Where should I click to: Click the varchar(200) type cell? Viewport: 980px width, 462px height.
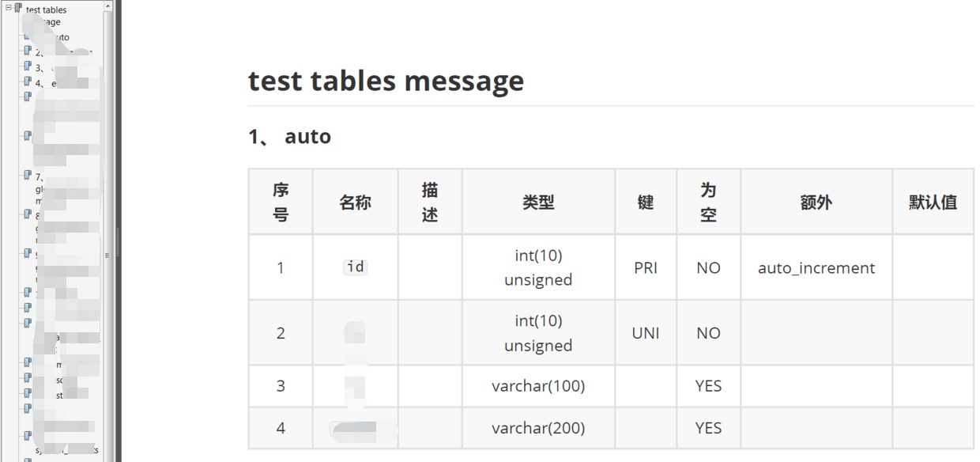tap(538, 428)
